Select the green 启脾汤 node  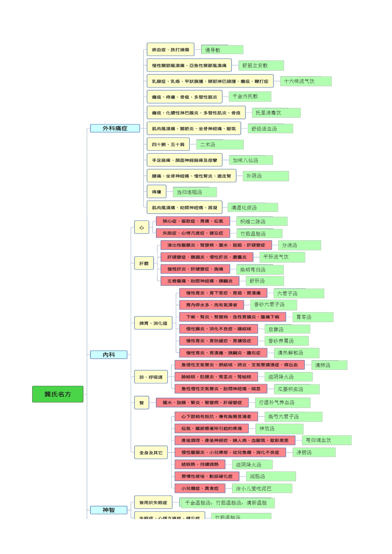pyautogui.click(x=287, y=329)
